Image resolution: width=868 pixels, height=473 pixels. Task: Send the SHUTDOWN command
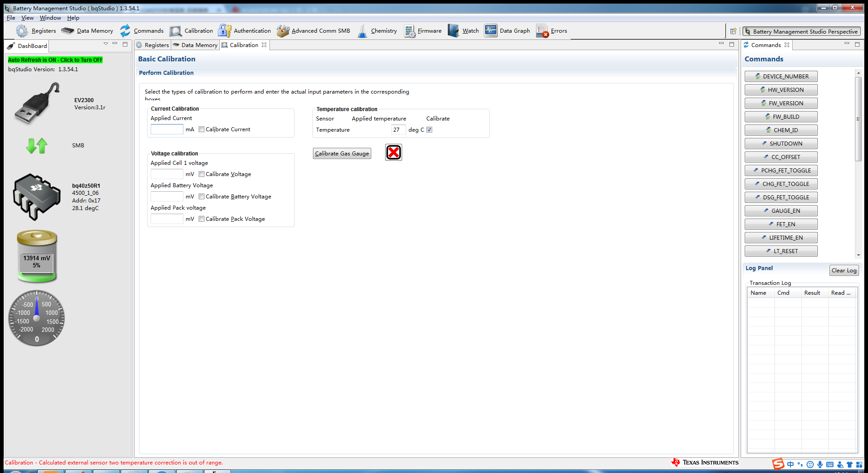[781, 144]
